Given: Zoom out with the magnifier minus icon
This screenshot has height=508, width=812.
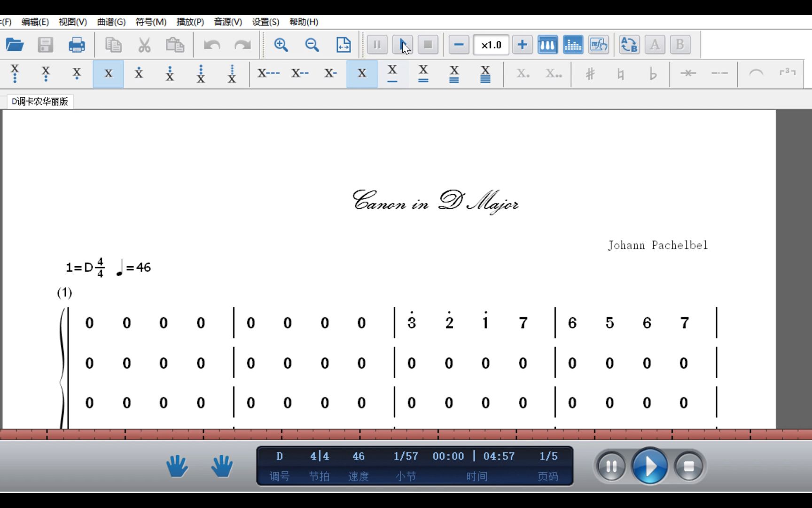Looking at the screenshot, I should coord(312,45).
